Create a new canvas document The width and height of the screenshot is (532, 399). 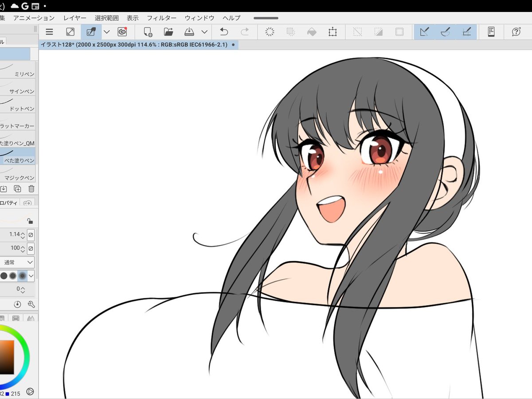(x=148, y=32)
